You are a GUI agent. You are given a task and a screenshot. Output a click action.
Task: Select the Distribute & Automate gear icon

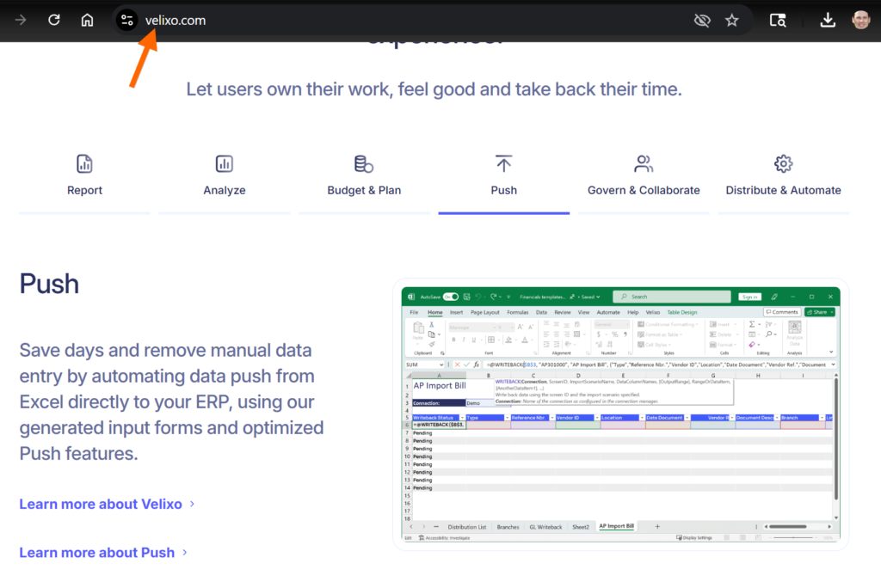pyautogui.click(x=783, y=163)
